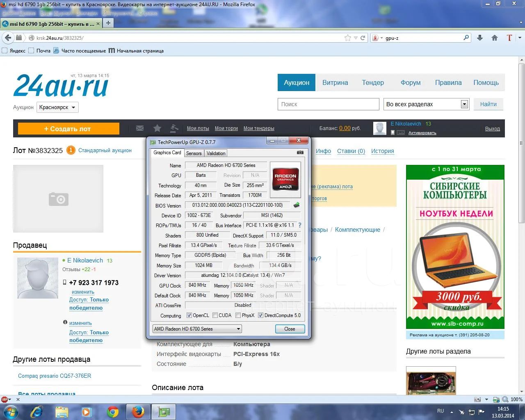525x420 pixels.
Task: Toggle the DirectCompute 5.0 checkbox
Action: point(260,315)
